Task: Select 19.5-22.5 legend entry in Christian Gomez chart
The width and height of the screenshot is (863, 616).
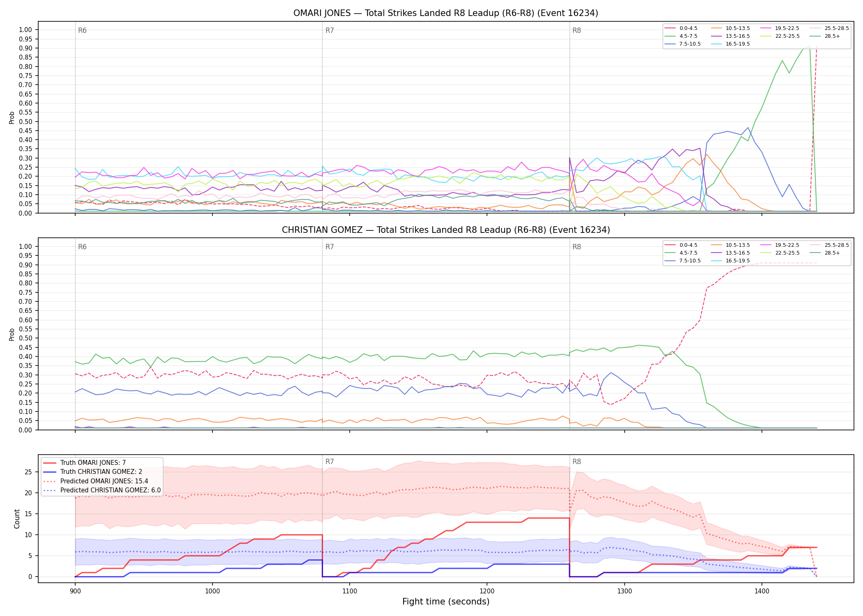Action: point(780,245)
